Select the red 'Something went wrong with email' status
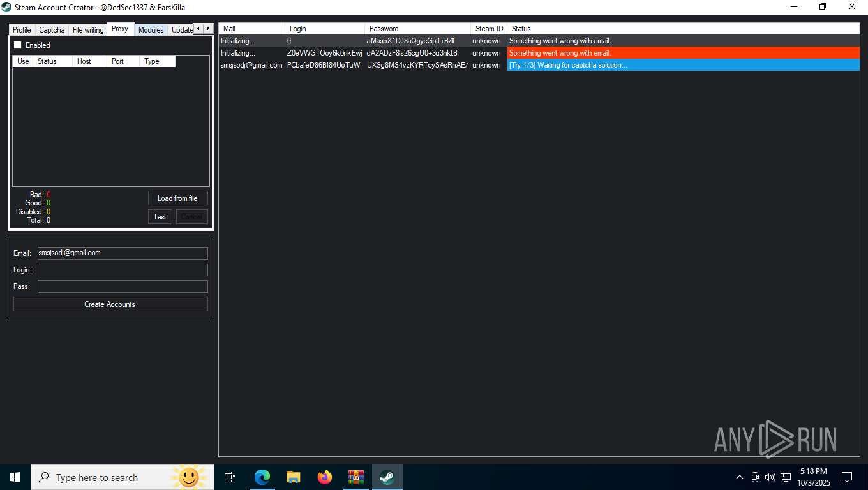Viewport: 868px width, 490px height. tap(684, 53)
